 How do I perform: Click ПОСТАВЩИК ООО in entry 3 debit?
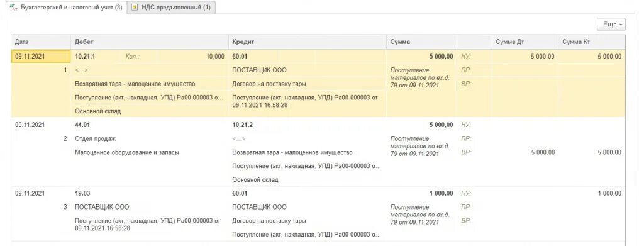pyautogui.click(x=102, y=207)
